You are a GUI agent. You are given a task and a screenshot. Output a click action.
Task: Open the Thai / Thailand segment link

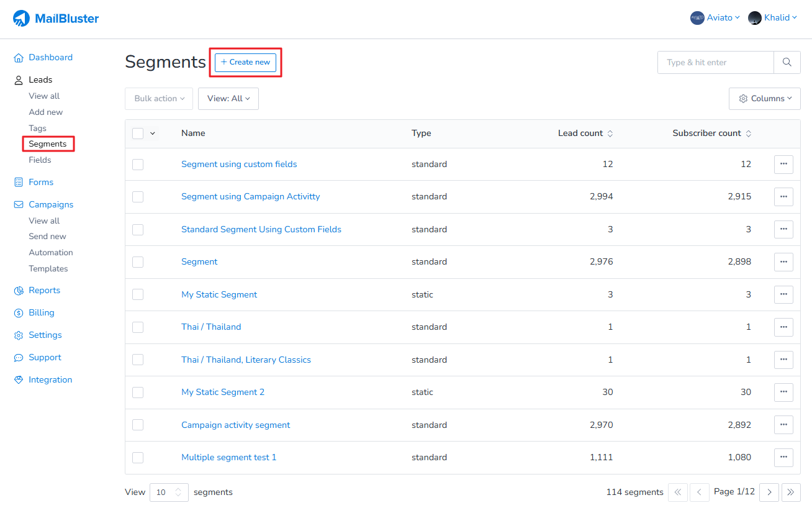coord(211,327)
